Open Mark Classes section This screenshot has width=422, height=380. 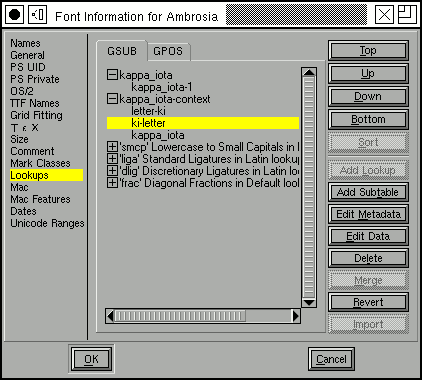point(40,163)
